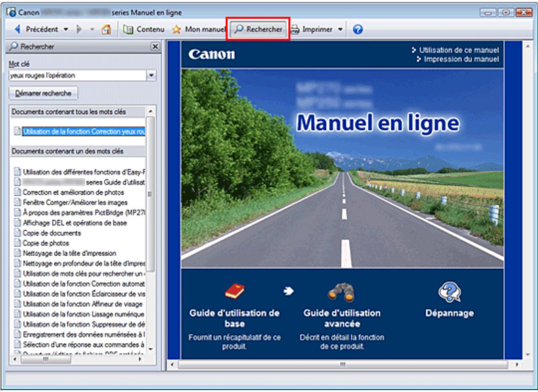Click document icon beside Copie de photos
The height and width of the screenshot is (392, 538).
pos(17,243)
